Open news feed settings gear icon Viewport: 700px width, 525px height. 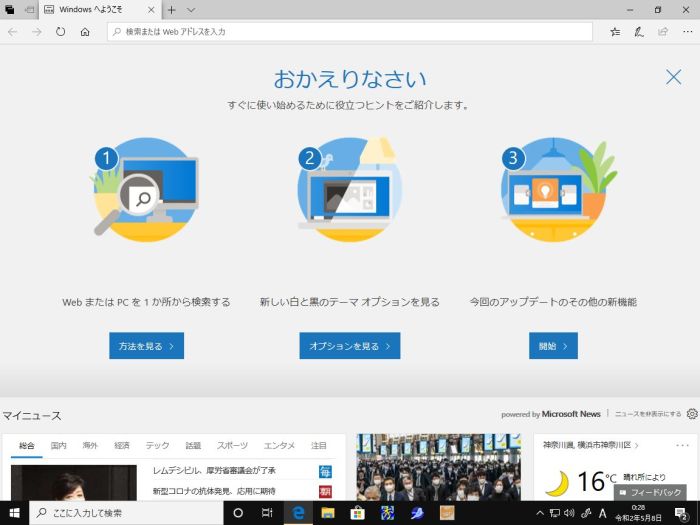(691, 414)
